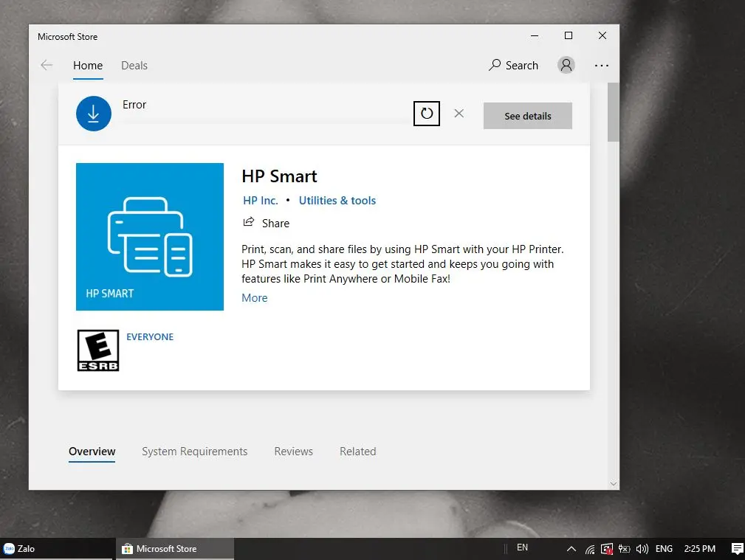Minimize the Microsoft Store window
This screenshot has height=560, width=745.
click(x=535, y=35)
